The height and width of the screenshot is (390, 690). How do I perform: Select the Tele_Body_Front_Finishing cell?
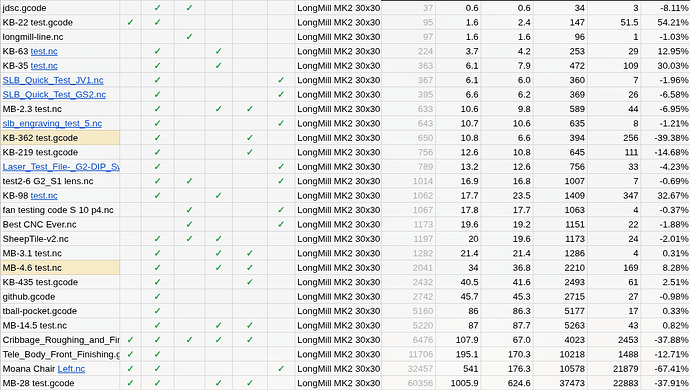pyautogui.click(x=60, y=354)
